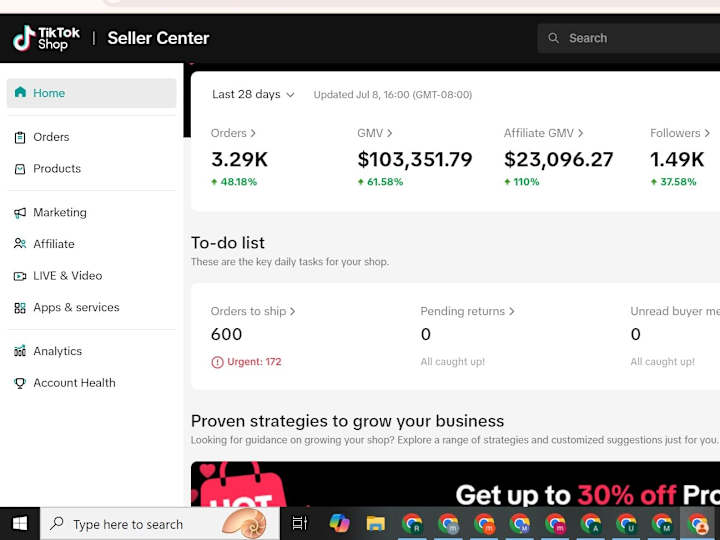Screen dimensions: 720x540
Task: Open the Orders clipboard icon in sidebar
Action: click(x=20, y=137)
